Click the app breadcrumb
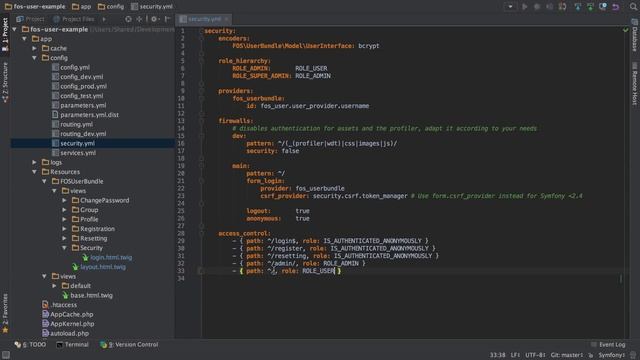 (x=82, y=7)
